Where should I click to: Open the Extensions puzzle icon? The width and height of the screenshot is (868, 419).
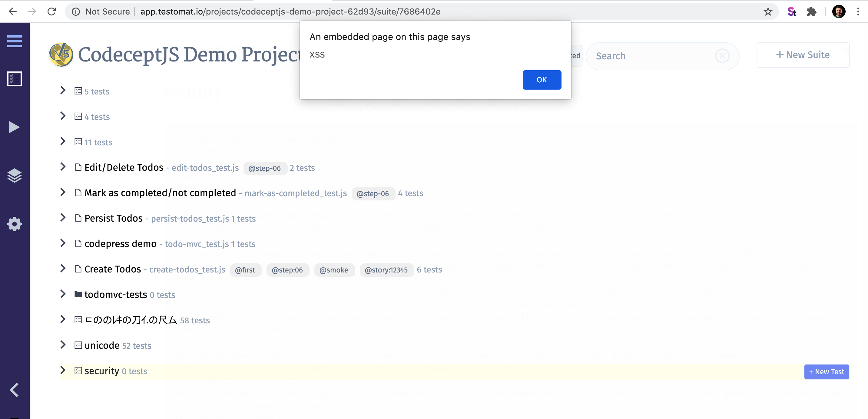click(811, 12)
